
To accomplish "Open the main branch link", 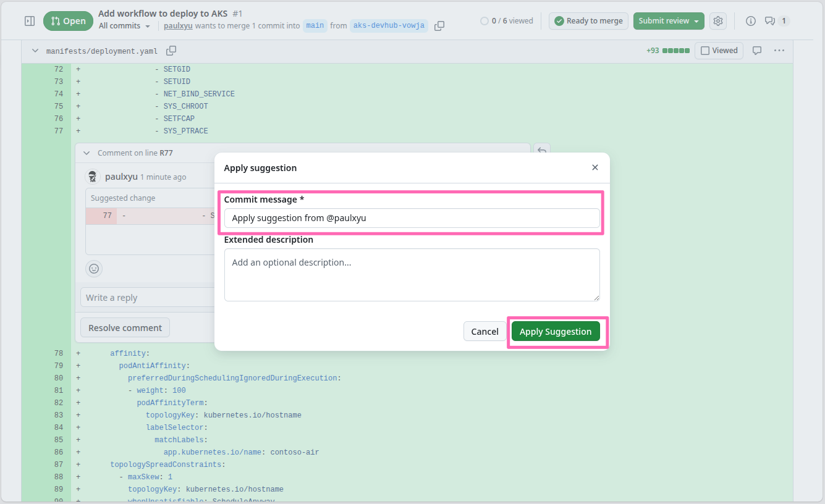I will (x=315, y=26).
